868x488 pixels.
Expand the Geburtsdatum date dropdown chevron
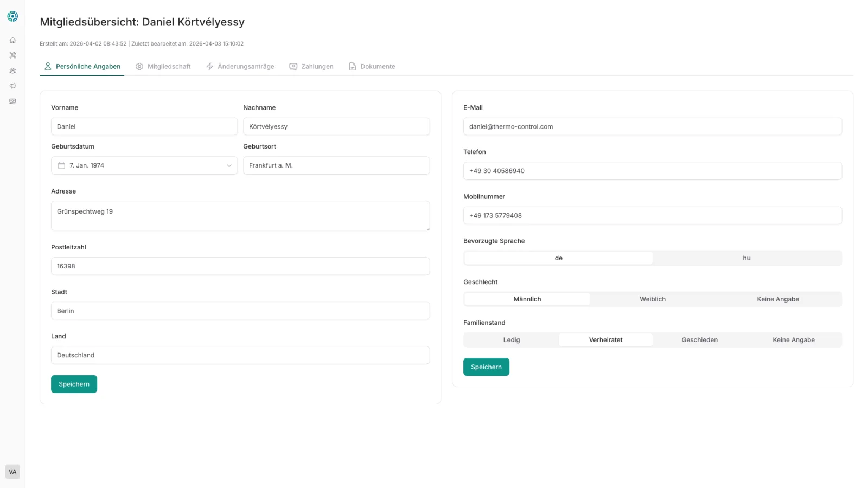tap(229, 165)
